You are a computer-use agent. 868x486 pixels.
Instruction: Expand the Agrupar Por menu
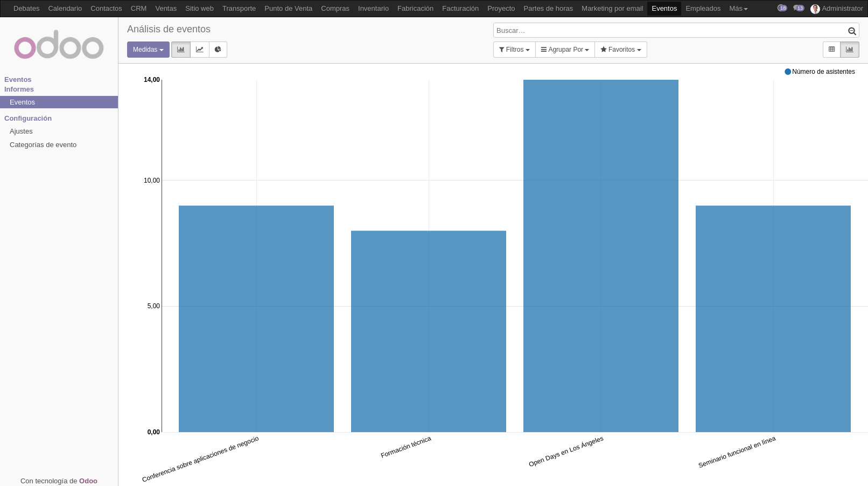[564, 49]
